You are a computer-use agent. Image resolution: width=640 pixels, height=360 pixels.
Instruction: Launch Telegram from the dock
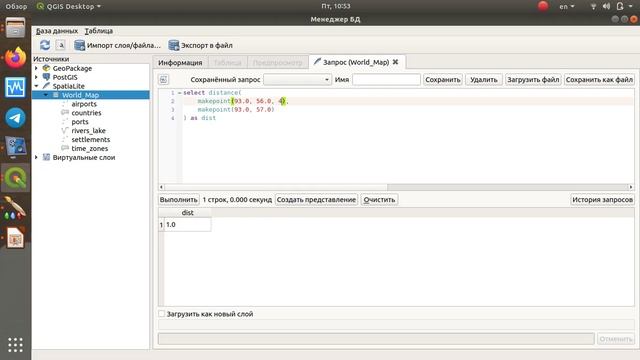(x=16, y=118)
